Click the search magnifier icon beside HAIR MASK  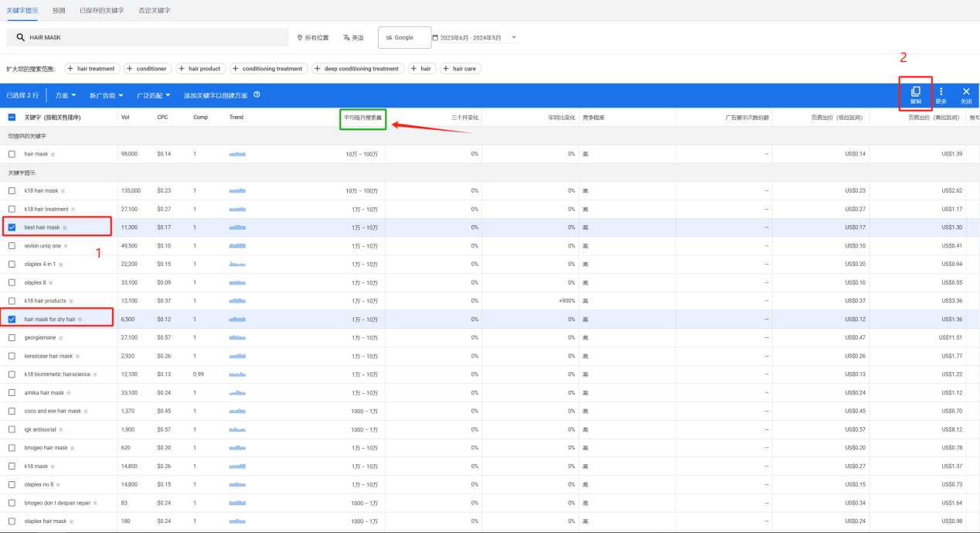(x=21, y=37)
